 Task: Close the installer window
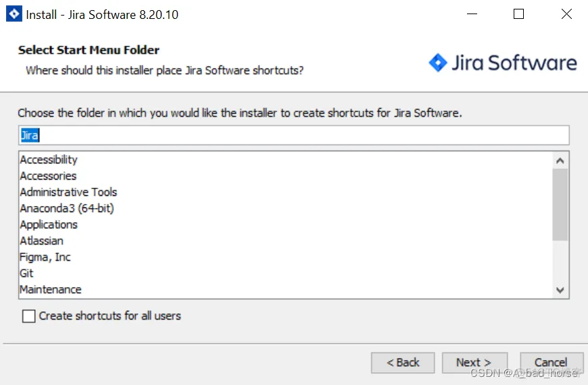[x=566, y=14]
